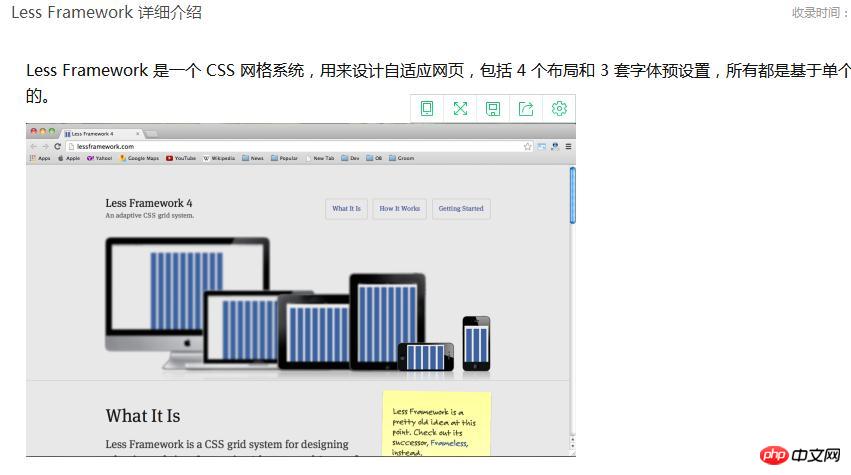Image resolution: width=851 pixels, height=475 pixels.
Task: Open the Wikipedia bookmark
Action: pos(219,159)
